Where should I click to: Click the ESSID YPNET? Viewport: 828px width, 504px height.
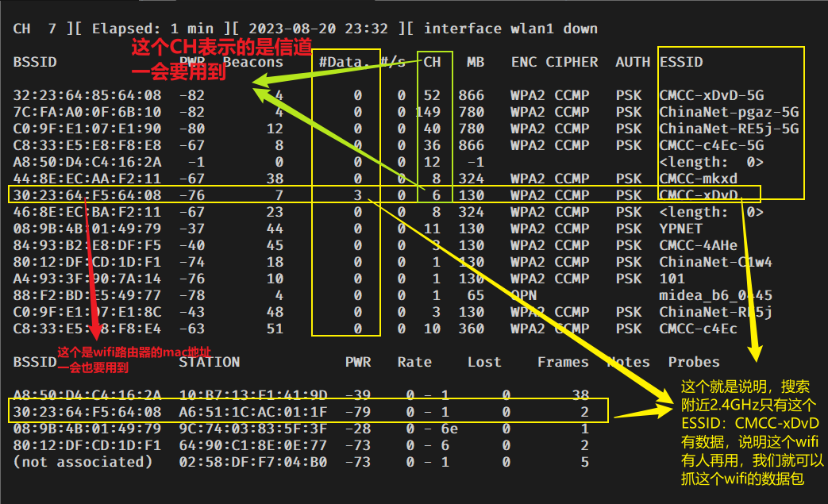[x=680, y=229]
